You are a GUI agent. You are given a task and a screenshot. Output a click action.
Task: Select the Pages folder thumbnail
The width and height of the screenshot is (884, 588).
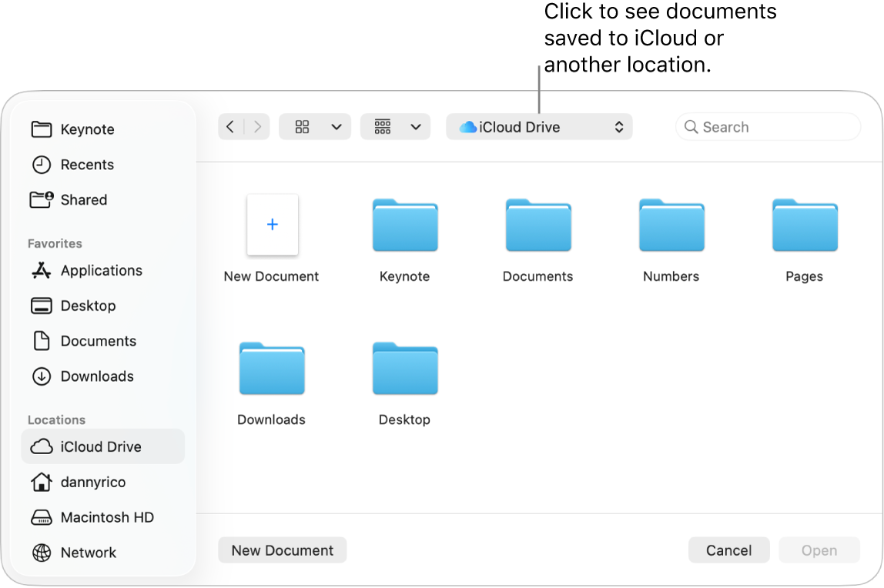[804, 226]
